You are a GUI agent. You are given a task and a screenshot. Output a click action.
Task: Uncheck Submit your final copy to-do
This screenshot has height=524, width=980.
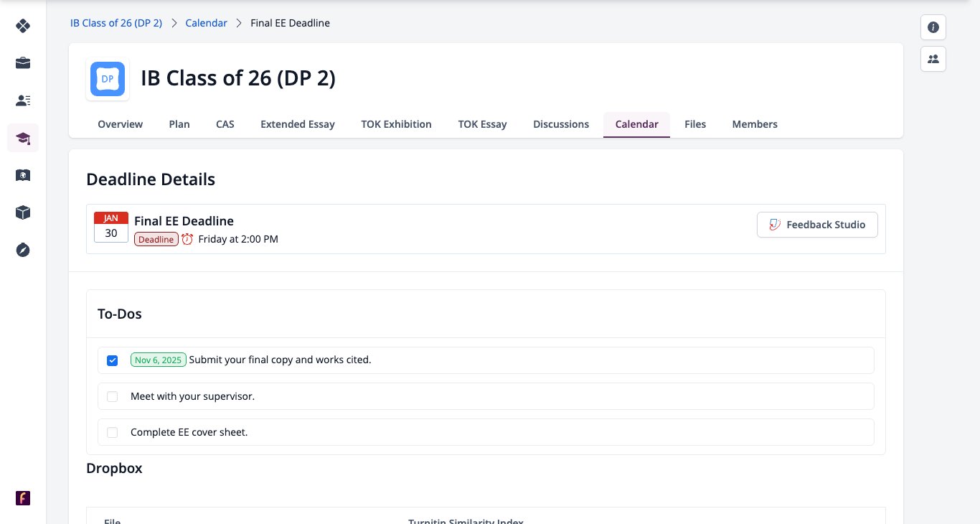coord(112,360)
